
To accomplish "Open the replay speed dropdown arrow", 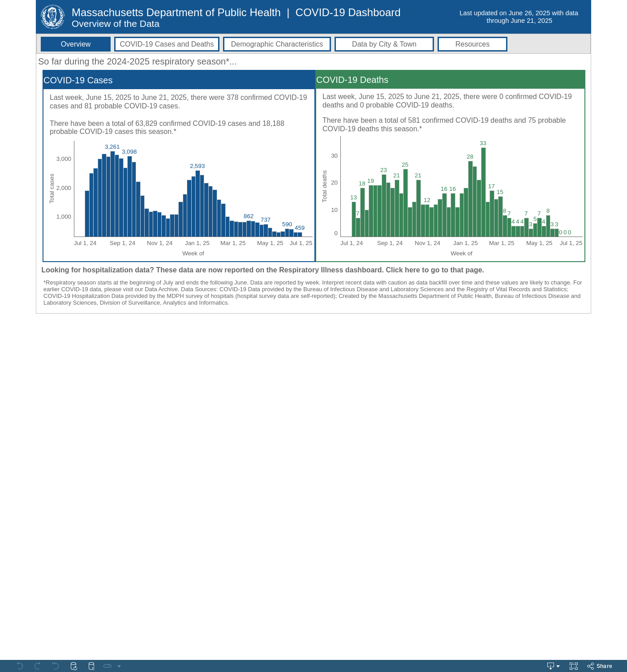I will click(x=119, y=666).
